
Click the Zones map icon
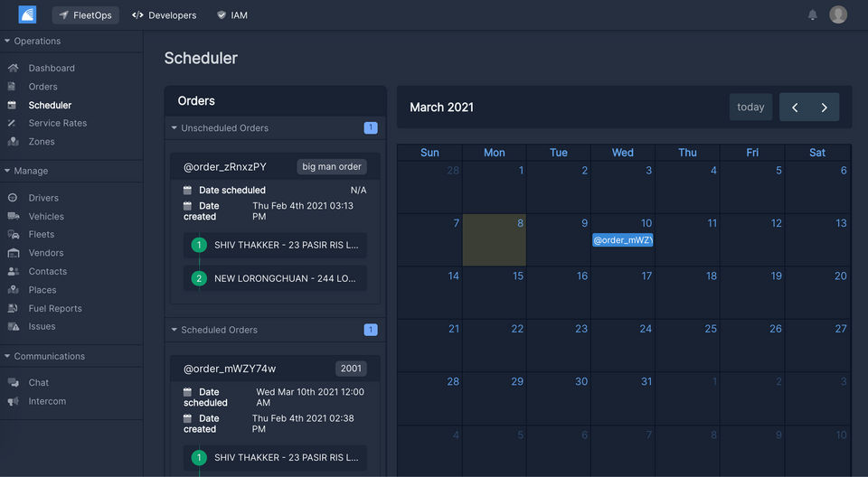coord(14,142)
